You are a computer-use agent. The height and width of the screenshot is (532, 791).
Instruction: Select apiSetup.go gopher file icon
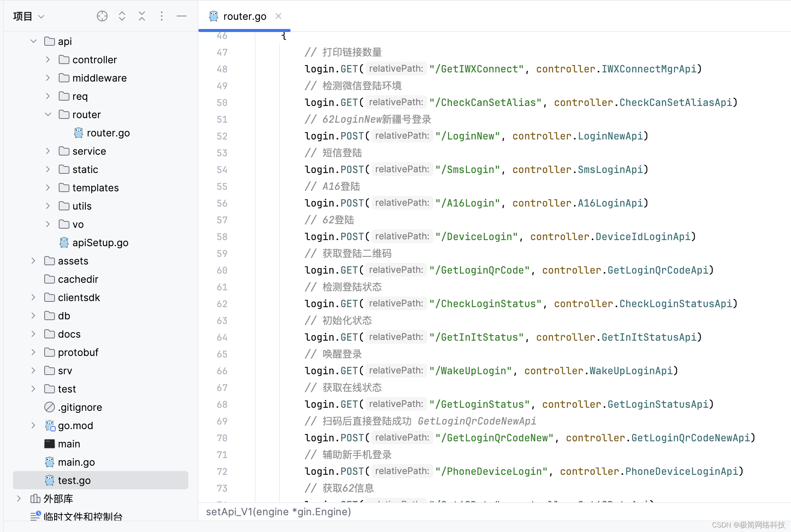(x=64, y=242)
